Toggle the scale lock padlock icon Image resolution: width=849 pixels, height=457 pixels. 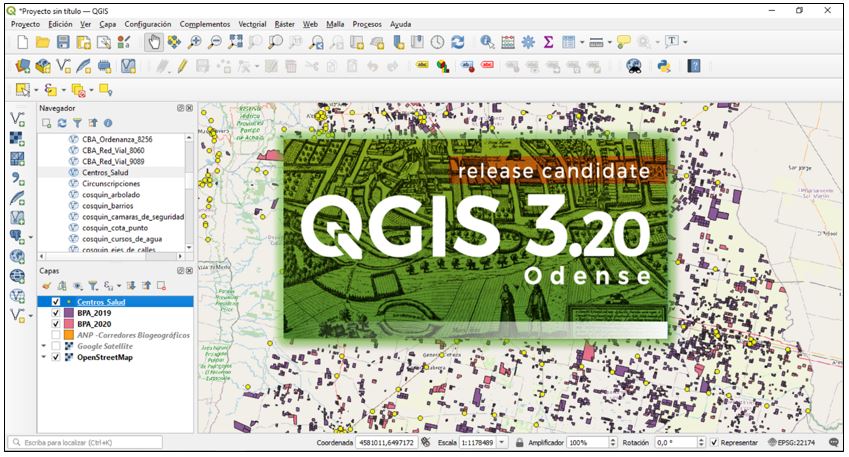tap(519, 443)
